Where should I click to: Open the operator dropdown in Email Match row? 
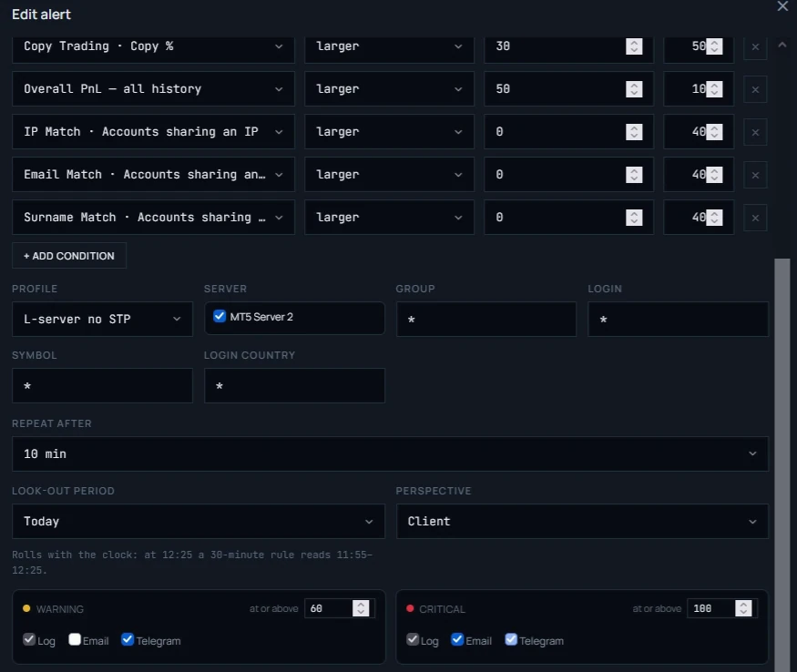[x=389, y=174]
